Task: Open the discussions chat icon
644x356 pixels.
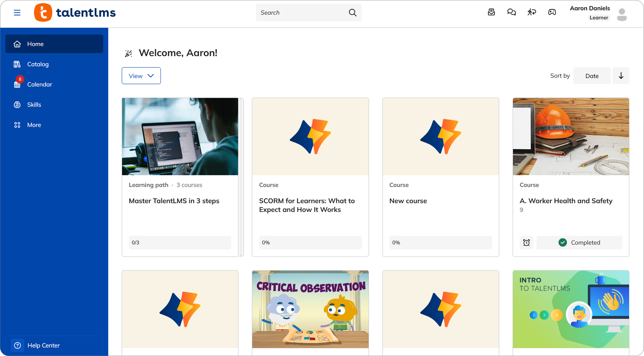Action: [511, 12]
